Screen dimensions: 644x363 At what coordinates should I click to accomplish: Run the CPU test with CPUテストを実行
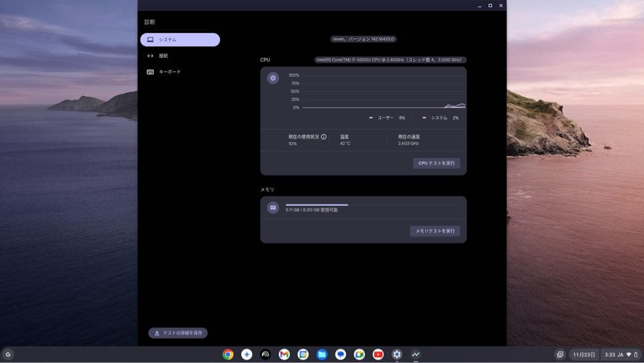coord(437,163)
